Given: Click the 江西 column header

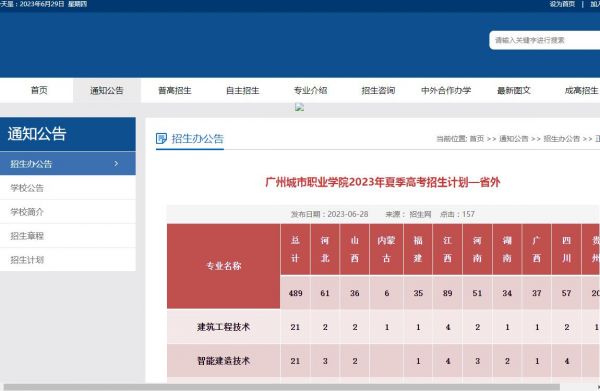Looking at the screenshot, I should click(x=448, y=249).
